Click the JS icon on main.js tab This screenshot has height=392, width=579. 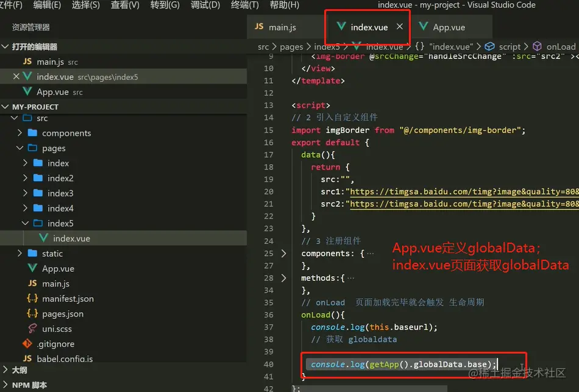259,27
